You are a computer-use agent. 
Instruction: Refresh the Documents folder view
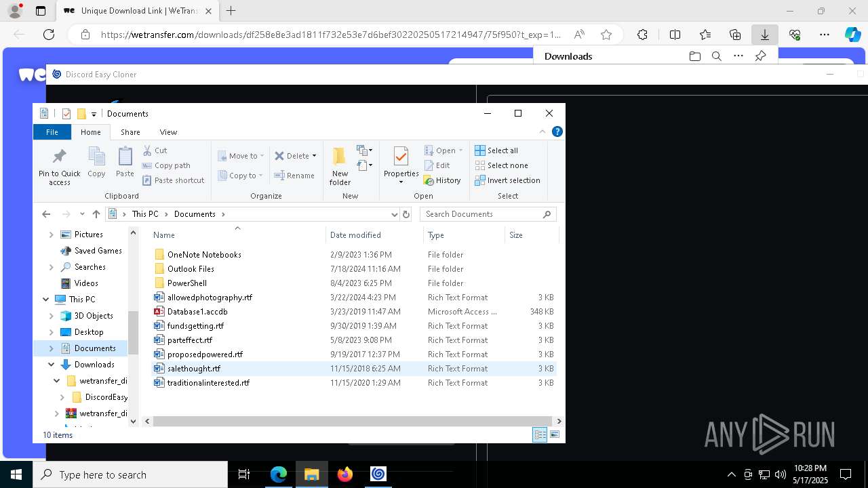point(406,214)
